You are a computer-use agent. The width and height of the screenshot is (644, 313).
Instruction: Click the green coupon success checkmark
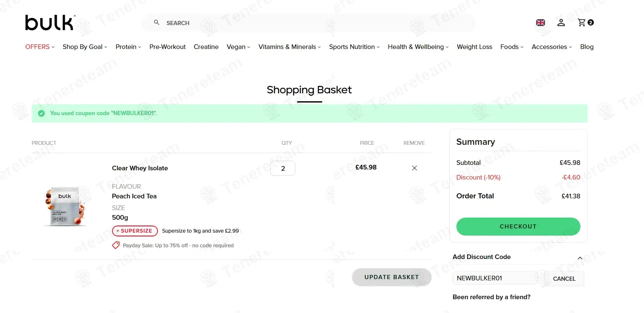41,113
